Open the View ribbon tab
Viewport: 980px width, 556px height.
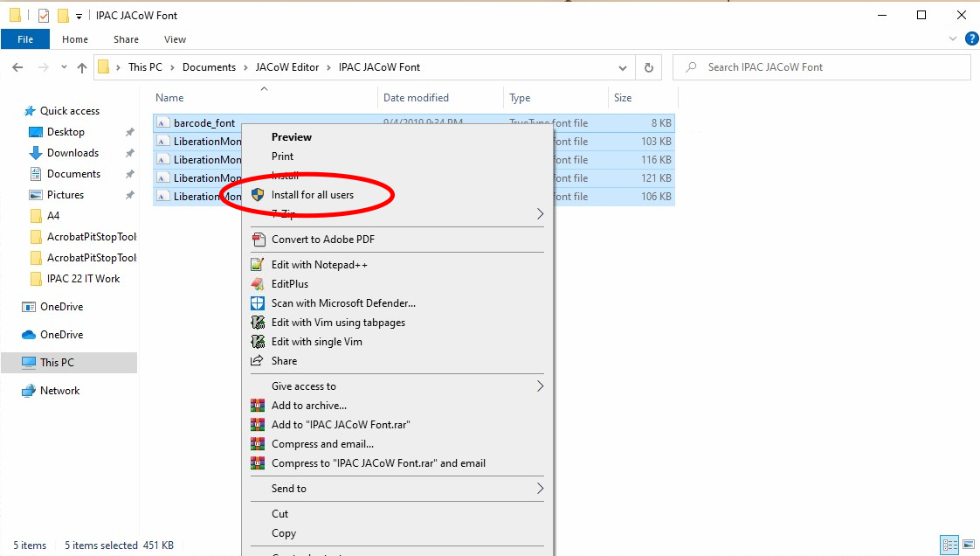(175, 39)
